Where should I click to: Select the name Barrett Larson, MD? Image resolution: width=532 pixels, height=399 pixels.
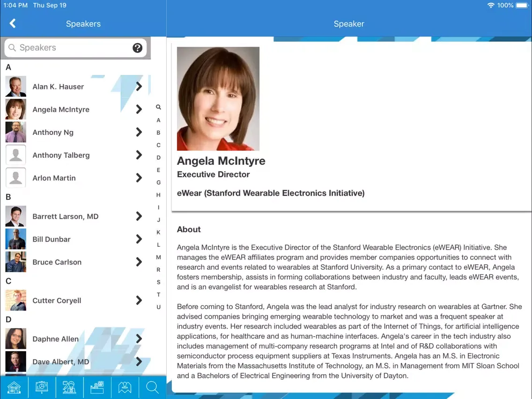coord(66,216)
